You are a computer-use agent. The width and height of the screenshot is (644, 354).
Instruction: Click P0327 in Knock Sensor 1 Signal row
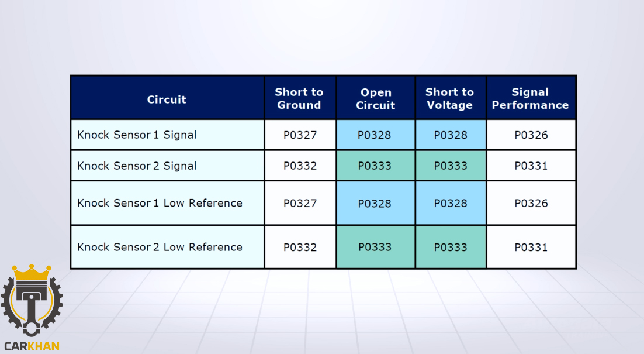(x=300, y=135)
